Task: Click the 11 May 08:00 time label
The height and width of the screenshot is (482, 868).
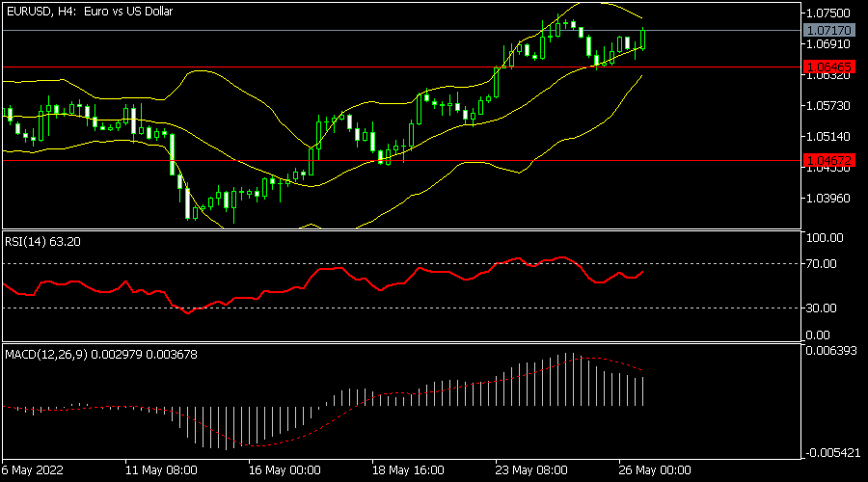Action: pyautogui.click(x=161, y=470)
